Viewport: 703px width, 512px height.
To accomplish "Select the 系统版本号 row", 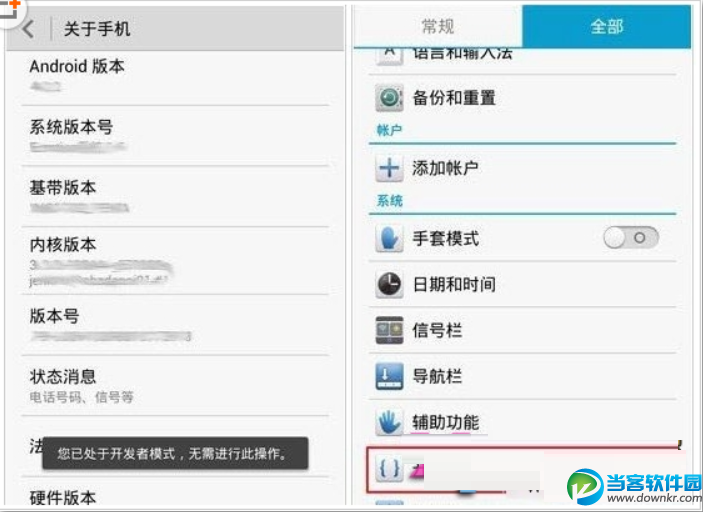I will pyautogui.click(x=175, y=136).
